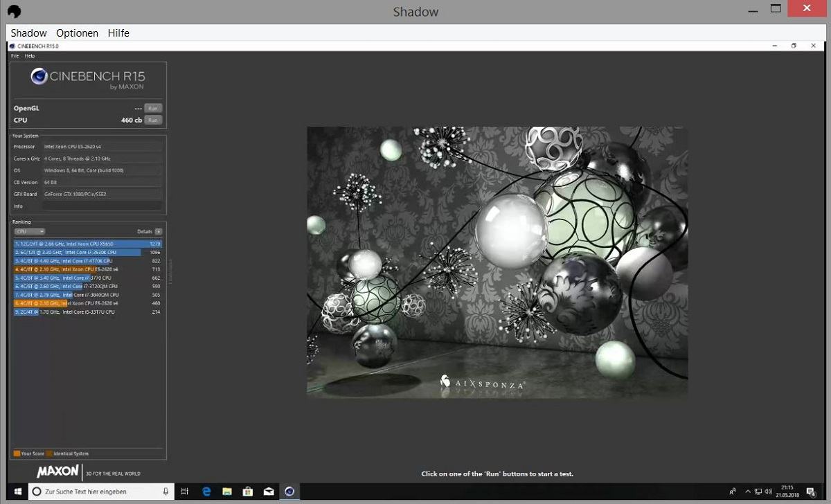Close the inner Cinebench window
831x504 pixels.
(814, 46)
